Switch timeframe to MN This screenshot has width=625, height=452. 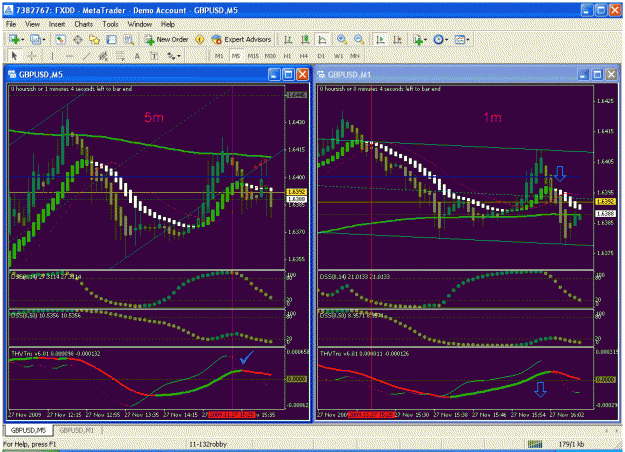[355, 56]
